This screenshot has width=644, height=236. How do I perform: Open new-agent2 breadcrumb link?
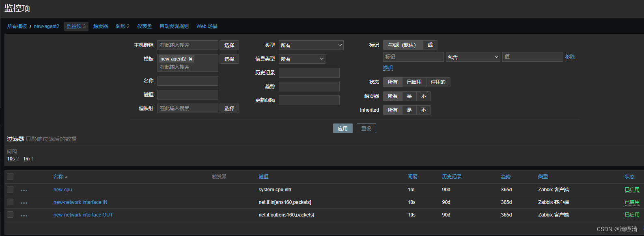(x=46, y=26)
